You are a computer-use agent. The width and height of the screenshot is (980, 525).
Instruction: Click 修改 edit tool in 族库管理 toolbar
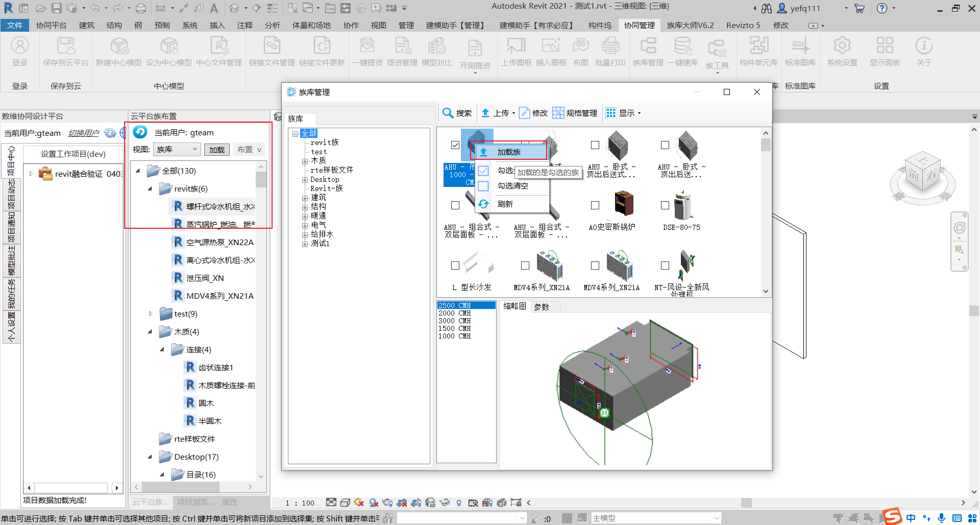pyautogui.click(x=533, y=113)
